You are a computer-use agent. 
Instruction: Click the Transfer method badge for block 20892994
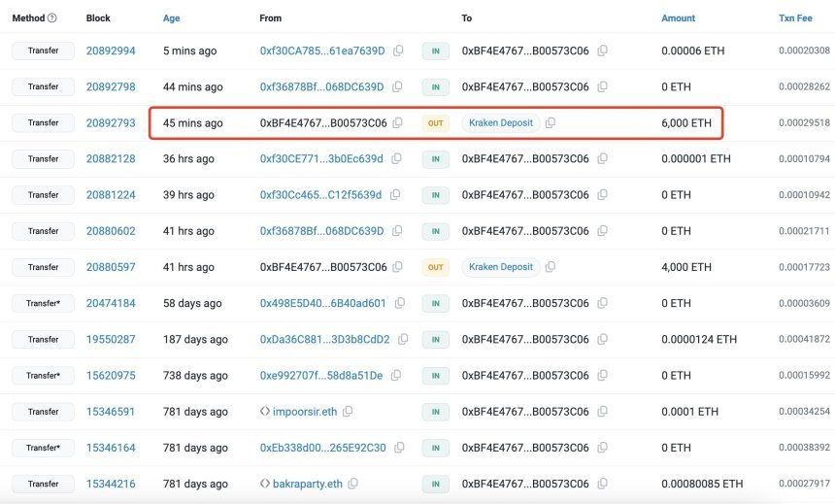pos(43,50)
